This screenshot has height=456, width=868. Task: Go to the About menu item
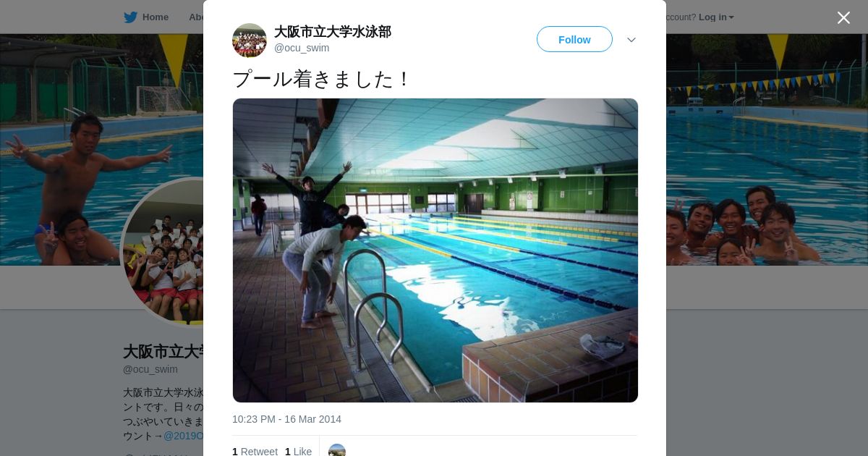coord(196,17)
